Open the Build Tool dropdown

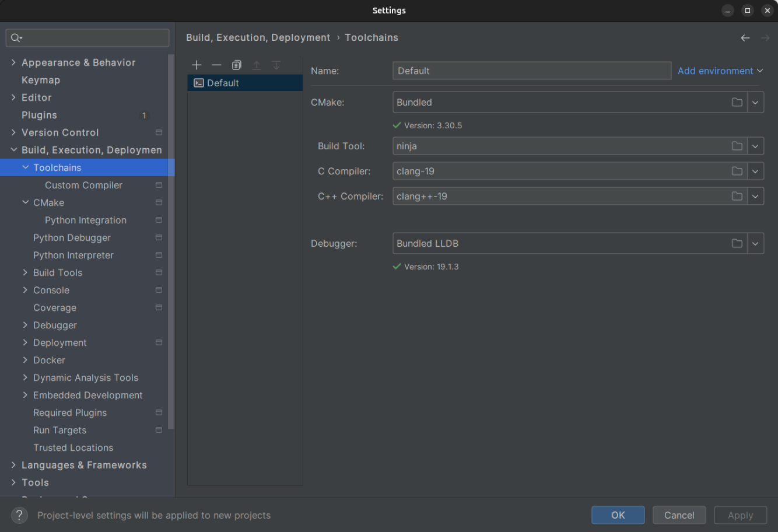(756, 146)
